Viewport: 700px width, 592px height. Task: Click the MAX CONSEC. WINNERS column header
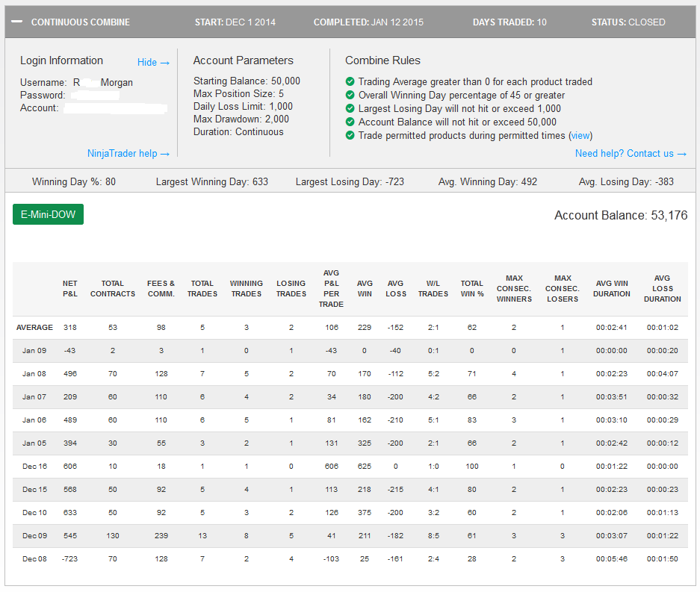tap(514, 289)
